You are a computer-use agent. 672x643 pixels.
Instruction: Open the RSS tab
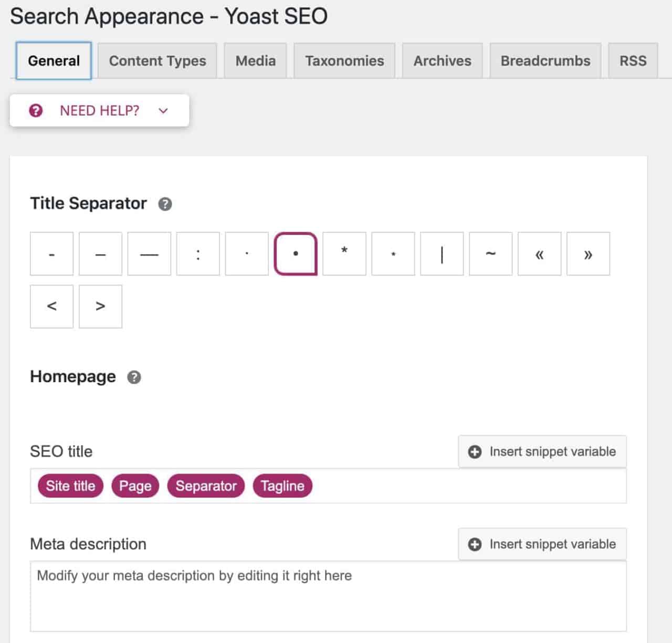[x=633, y=61]
